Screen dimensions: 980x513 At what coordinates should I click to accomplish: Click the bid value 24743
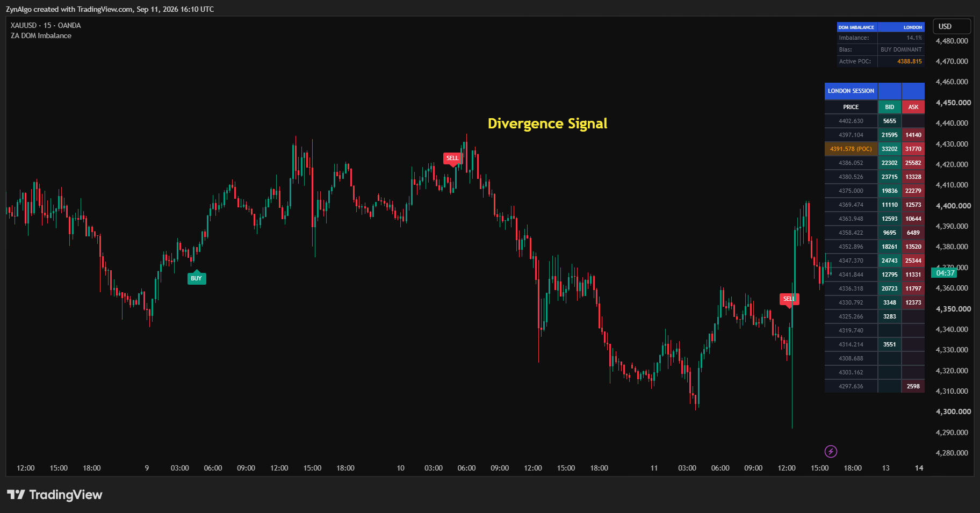click(890, 261)
